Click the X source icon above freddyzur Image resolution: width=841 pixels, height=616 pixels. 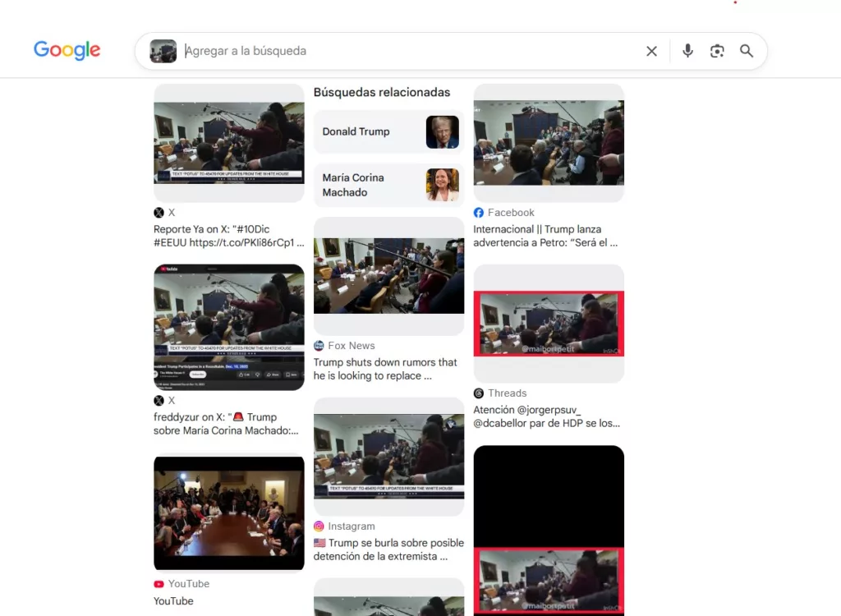[159, 400]
